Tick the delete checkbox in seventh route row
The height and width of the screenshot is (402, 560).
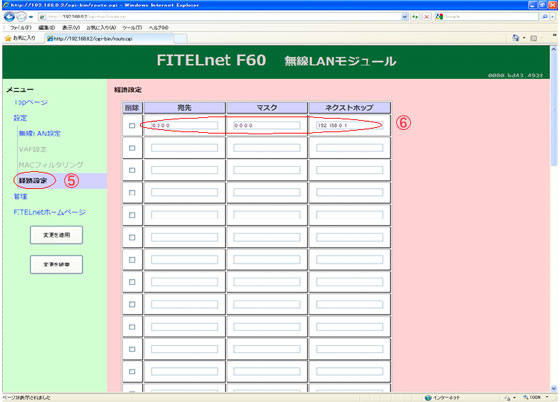click(x=132, y=260)
